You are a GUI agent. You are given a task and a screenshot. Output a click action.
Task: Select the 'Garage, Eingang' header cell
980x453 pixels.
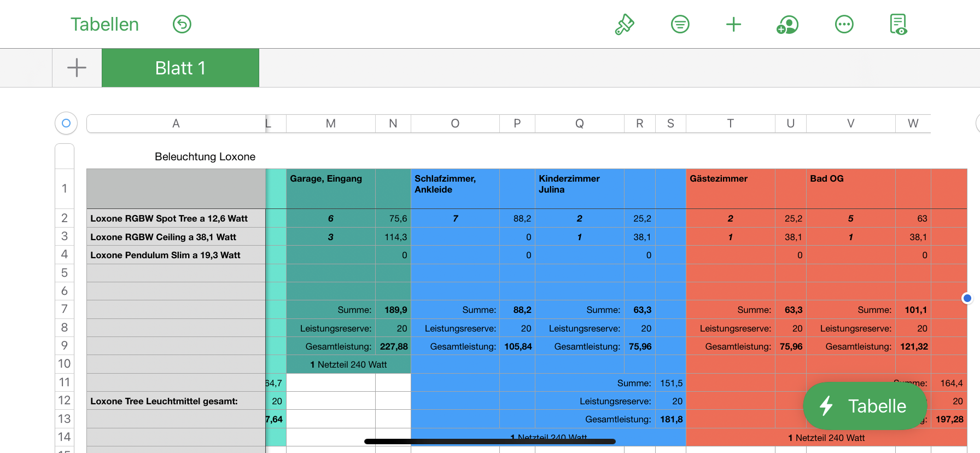click(331, 189)
